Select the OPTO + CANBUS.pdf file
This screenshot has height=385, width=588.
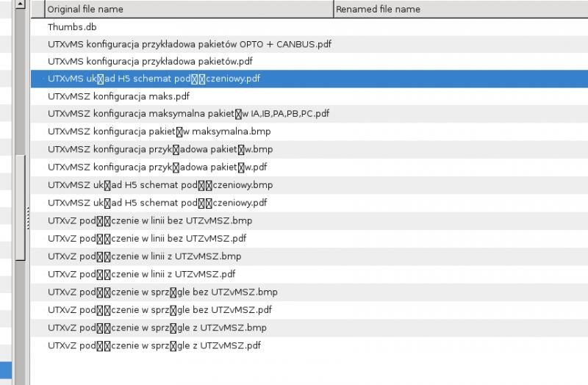(x=189, y=44)
